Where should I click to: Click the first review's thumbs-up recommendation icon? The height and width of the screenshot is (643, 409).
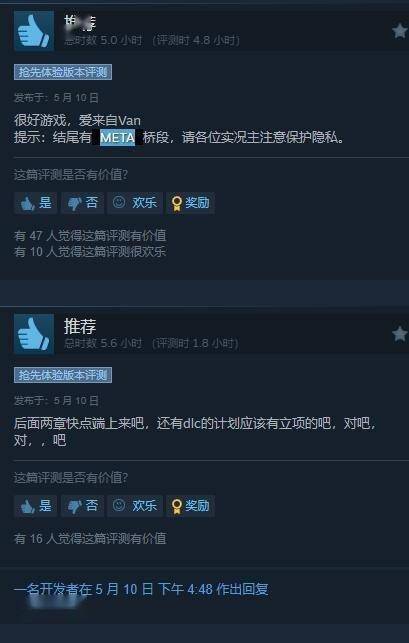tap(34, 31)
